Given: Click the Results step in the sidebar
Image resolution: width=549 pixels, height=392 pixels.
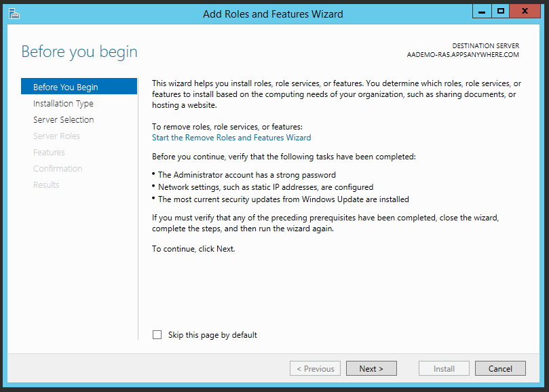Looking at the screenshot, I should coord(46,185).
